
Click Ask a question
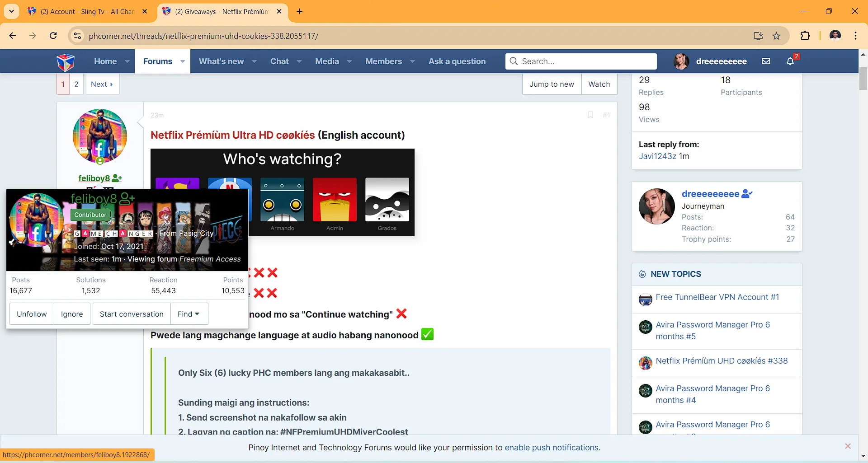click(x=457, y=61)
